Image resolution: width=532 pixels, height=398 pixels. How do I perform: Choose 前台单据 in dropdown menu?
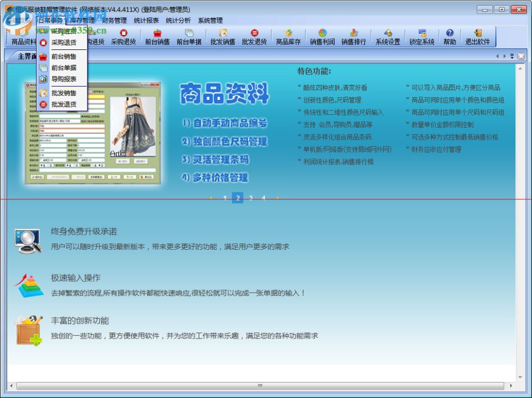[63, 68]
